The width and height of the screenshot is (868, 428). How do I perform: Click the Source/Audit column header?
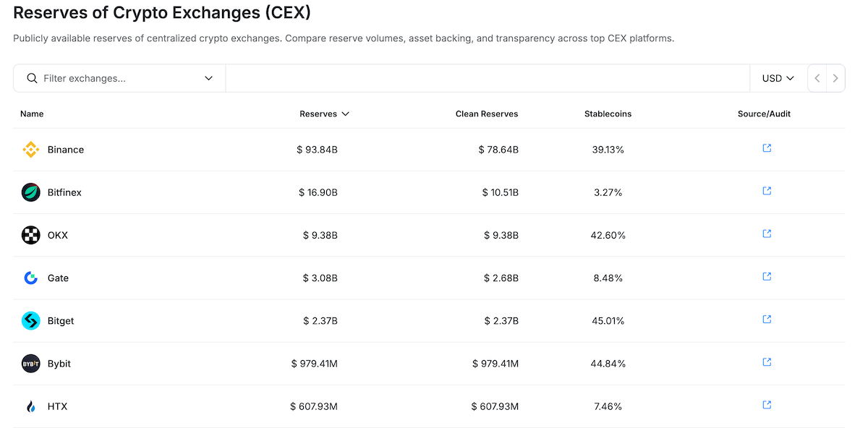click(764, 114)
